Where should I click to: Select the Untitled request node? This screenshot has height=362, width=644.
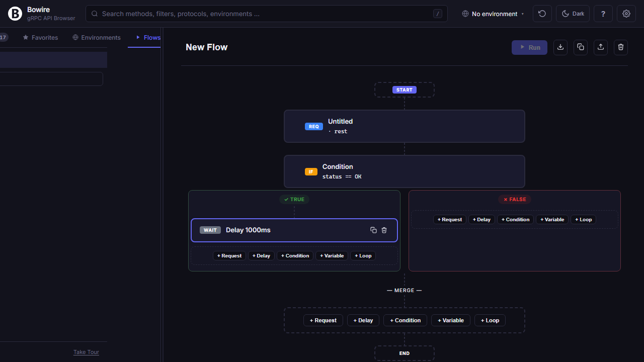click(x=405, y=126)
